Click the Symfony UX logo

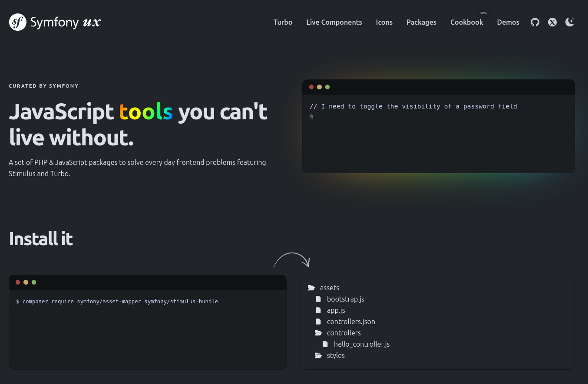pos(55,22)
